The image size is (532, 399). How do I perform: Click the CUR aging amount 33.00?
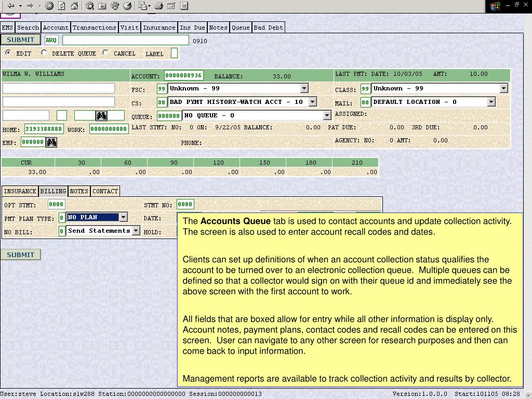click(x=37, y=172)
